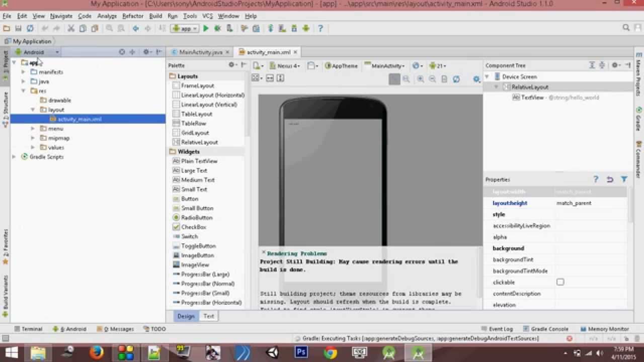This screenshot has width=644, height=362.
Task: Click the Synchronize toolbar icon
Action: pos(30,29)
